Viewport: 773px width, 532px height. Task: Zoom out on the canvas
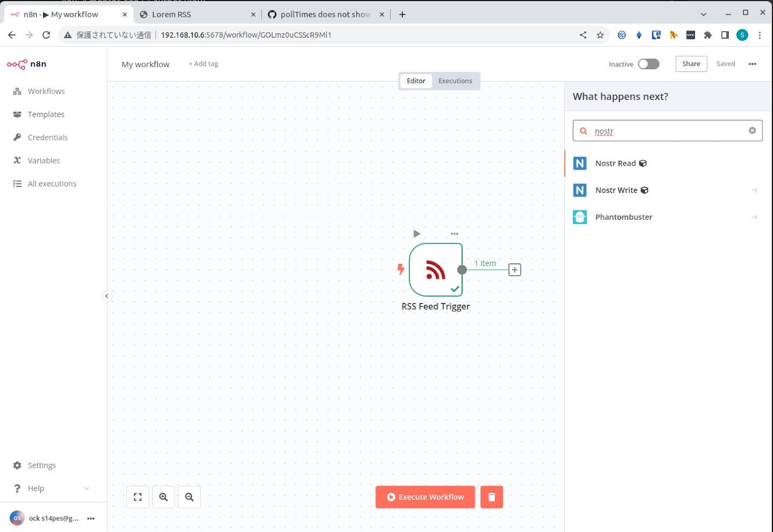point(189,497)
